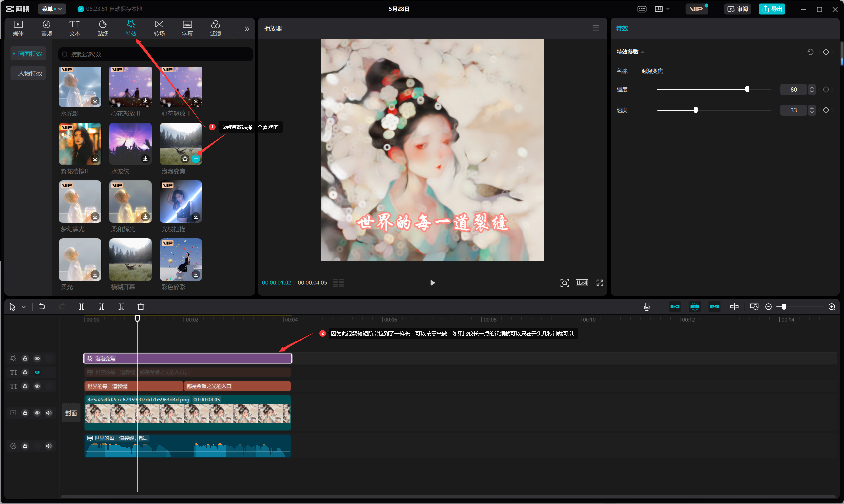Start voice recording with microphone
The height and width of the screenshot is (504, 844).
point(647,306)
